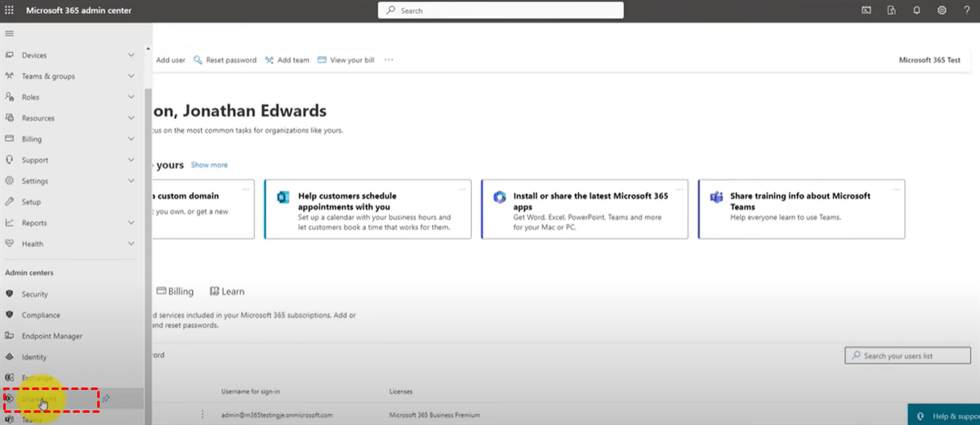Click the Microsoft 365 Test organization label
980x425 pixels.
929,60
